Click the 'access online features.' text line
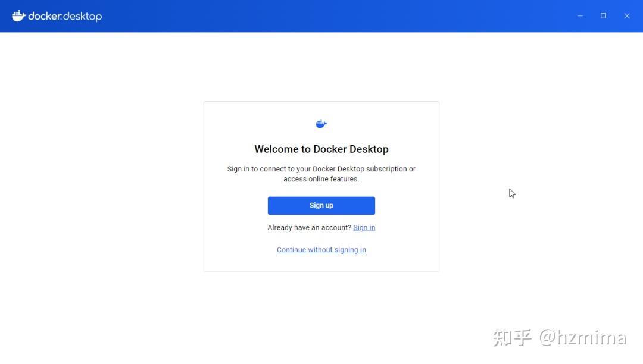This screenshot has width=643, height=364. (321, 179)
